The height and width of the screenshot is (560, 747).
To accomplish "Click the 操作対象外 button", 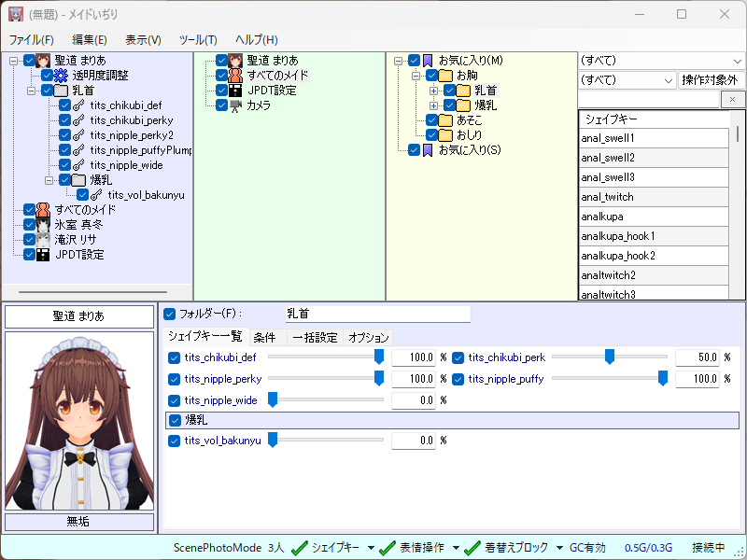I will click(x=710, y=80).
